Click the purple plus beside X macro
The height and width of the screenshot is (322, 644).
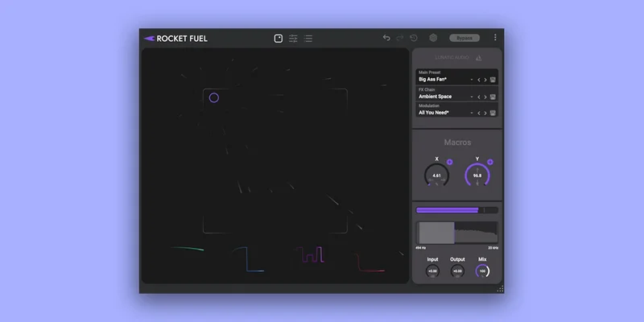point(450,163)
